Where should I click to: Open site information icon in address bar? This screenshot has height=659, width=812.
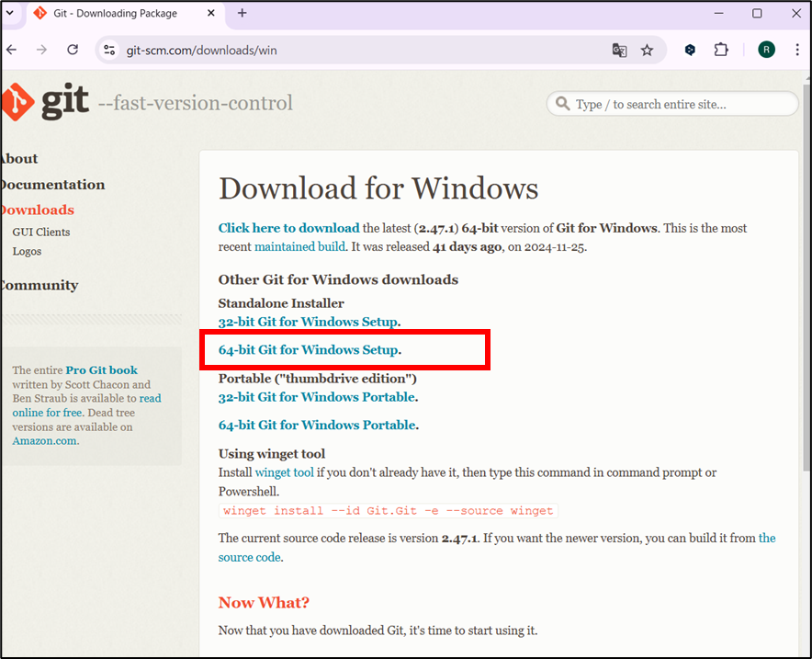click(x=109, y=51)
